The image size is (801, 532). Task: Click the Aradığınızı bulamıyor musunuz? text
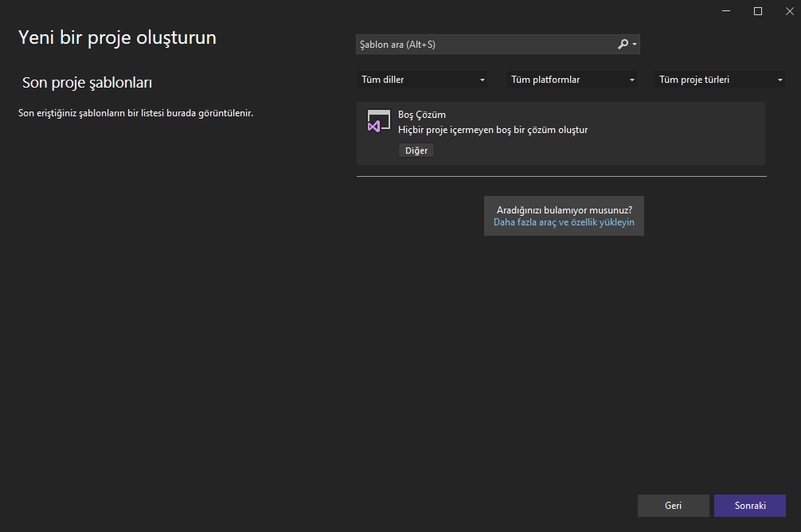coord(565,210)
